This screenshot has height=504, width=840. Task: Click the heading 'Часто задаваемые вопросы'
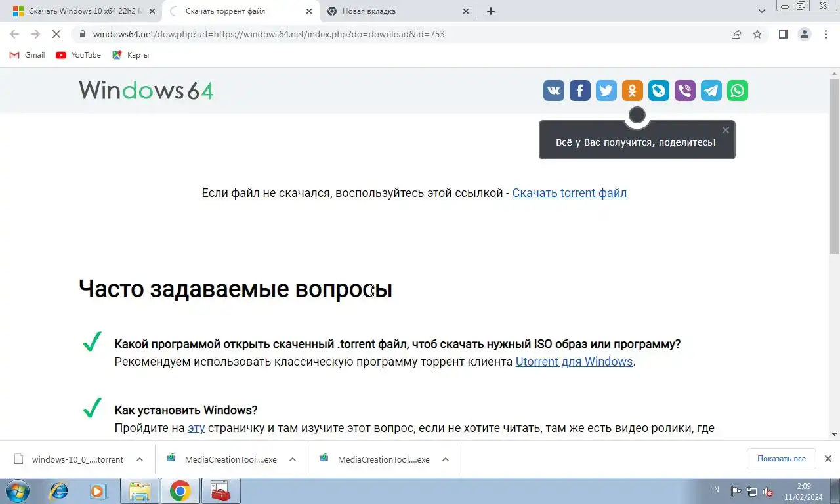tap(236, 289)
